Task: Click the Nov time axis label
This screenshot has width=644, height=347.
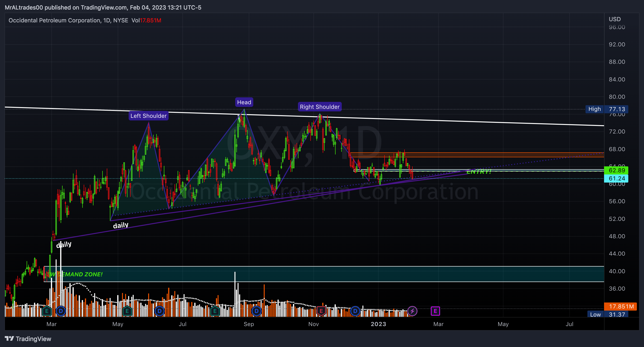Action: point(313,324)
